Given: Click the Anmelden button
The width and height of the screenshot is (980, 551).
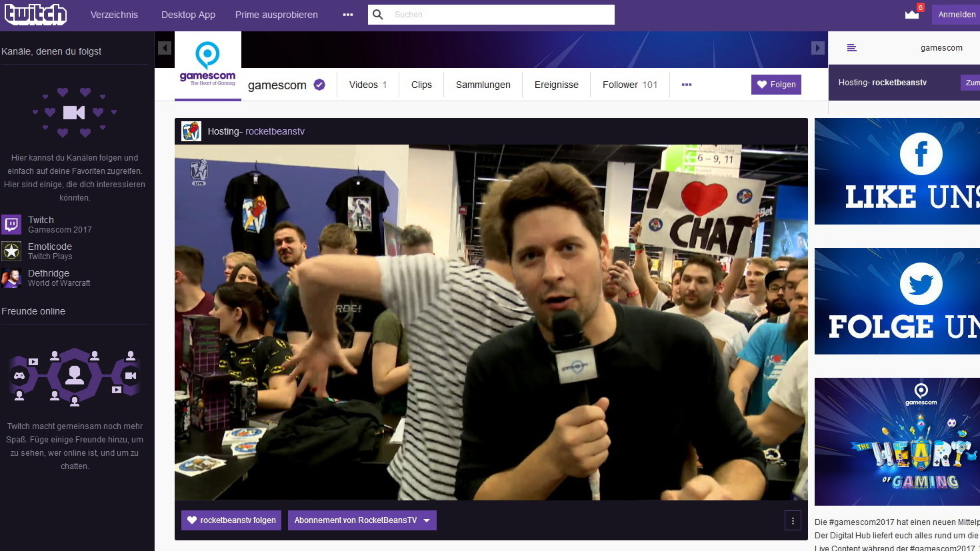Looking at the screenshot, I should pyautogui.click(x=956, y=15).
